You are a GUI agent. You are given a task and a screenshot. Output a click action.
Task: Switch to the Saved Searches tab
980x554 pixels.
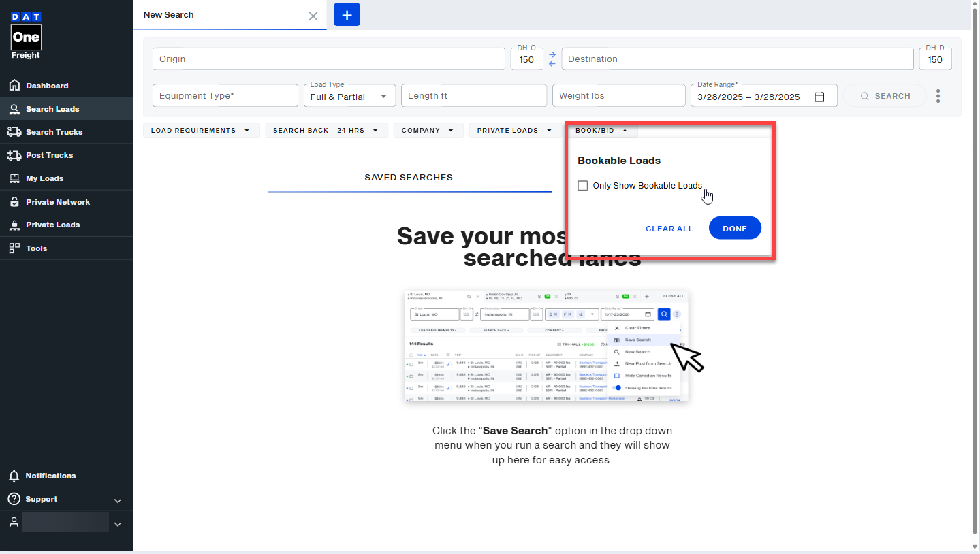click(409, 178)
